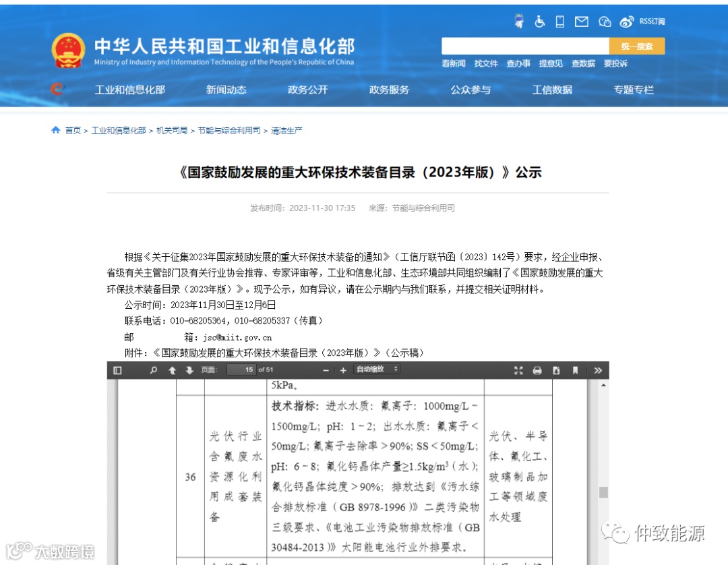Click the email jsc@miit.gov.cn text

click(237, 338)
